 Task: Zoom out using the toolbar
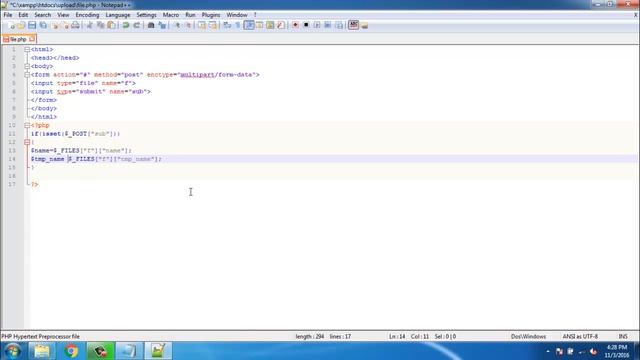(188, 25)
